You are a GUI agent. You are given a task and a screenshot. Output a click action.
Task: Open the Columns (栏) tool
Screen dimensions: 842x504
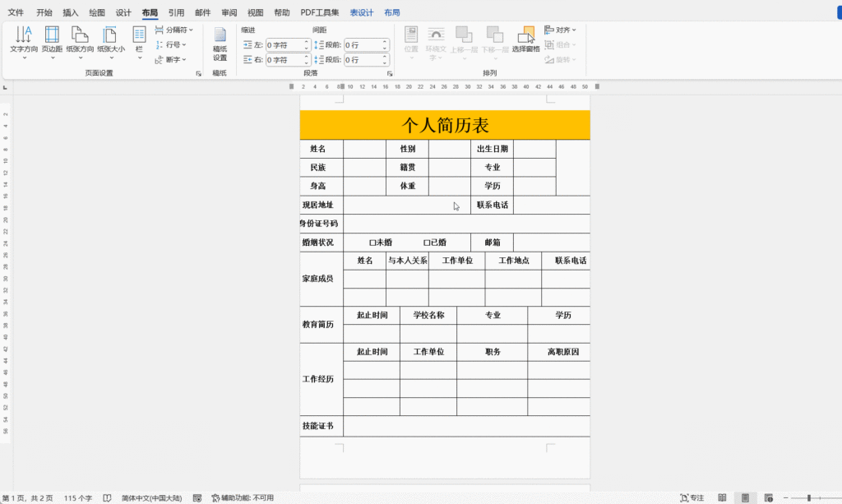point(139,41)
